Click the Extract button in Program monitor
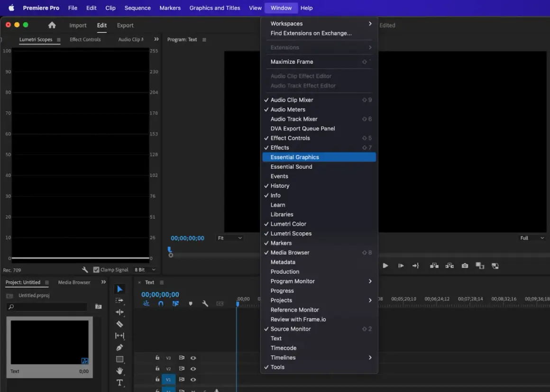The width and height of the screenshot is (550, 392). pos(449,266)
